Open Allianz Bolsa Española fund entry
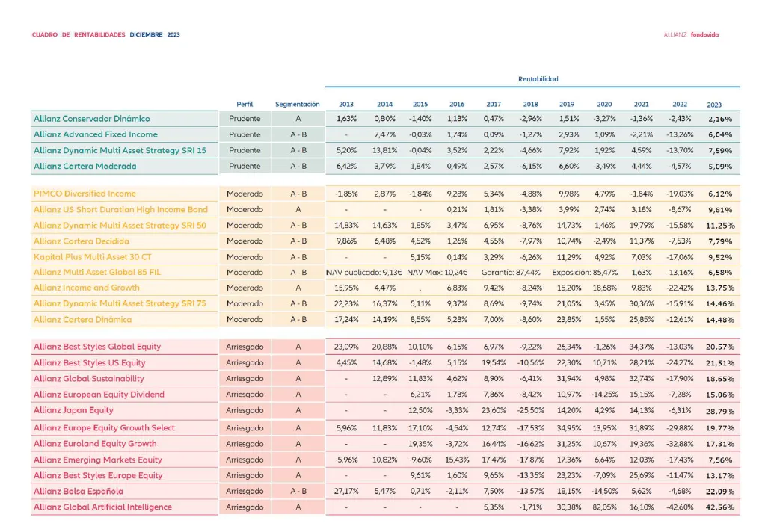This screenshot has height=532, width=768. click(x=79, y=492)
